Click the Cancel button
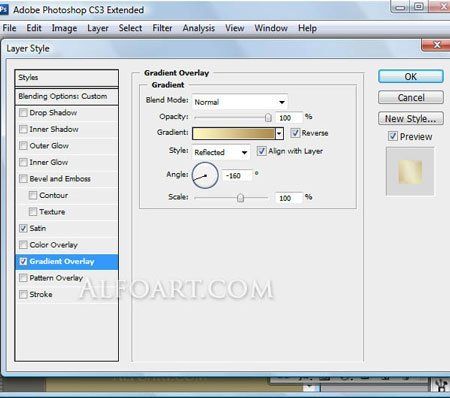The height and width of the screenshot is (398, 450). coord(411,98)
